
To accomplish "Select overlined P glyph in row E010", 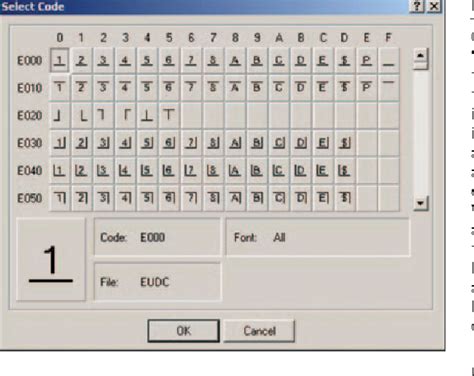I will click(366, 88).
